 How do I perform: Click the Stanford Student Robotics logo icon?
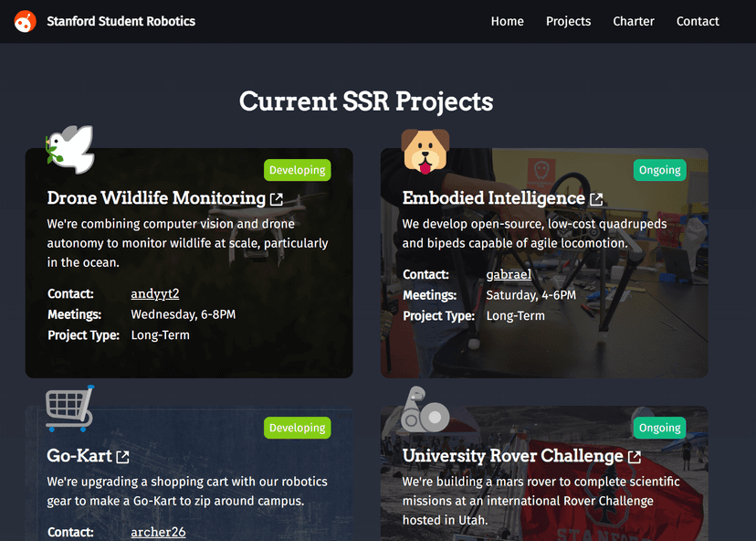[25, 21]
